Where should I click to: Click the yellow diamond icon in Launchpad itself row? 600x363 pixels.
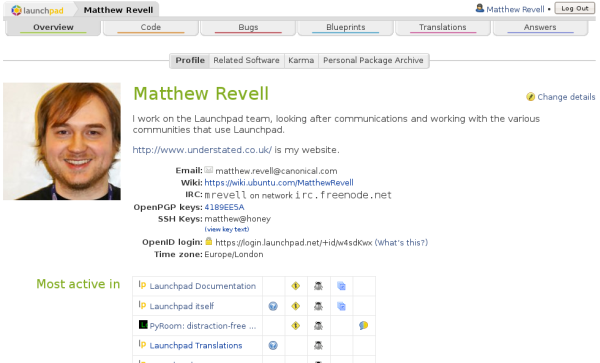click(x=295, y=306)
